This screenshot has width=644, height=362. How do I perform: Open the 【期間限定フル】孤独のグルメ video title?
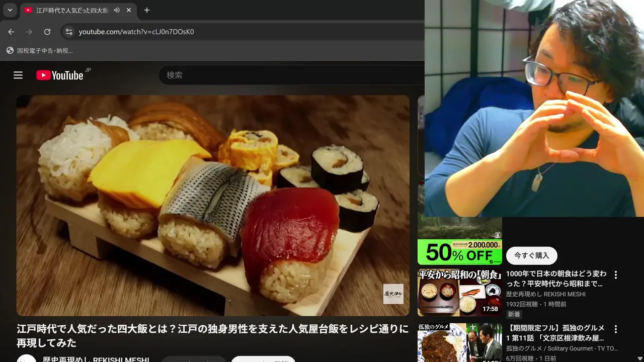coord(555,333)
